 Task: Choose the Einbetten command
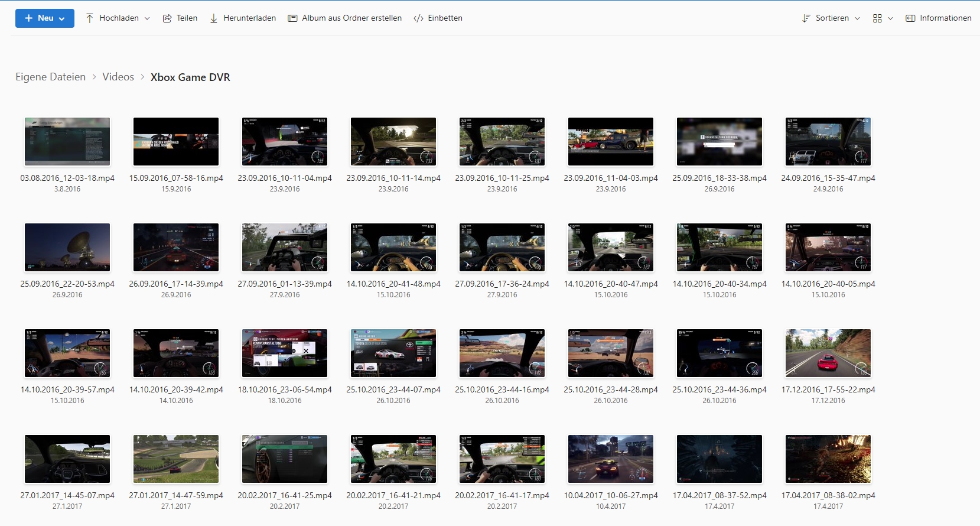point(445,18)
